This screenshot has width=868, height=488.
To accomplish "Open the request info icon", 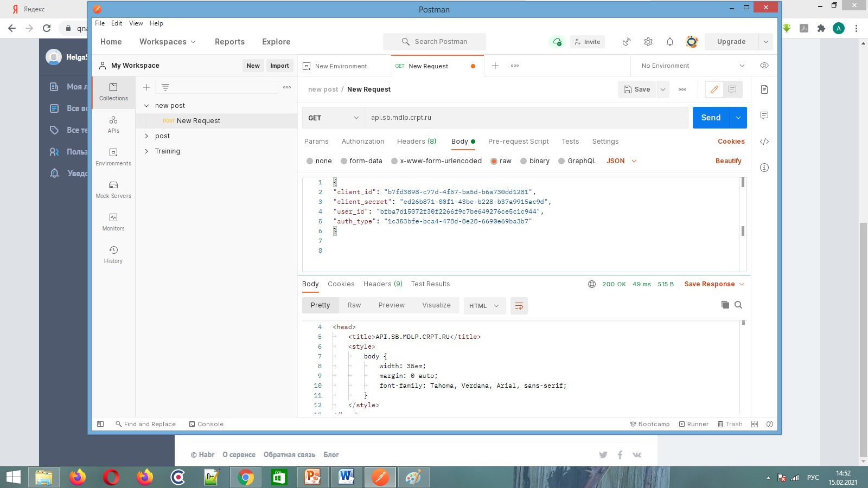I will click(x=764, y=168).
